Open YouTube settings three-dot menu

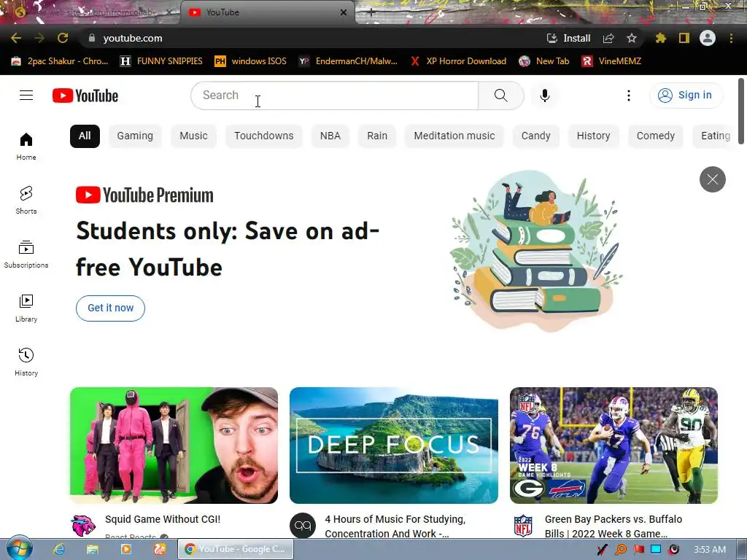(x=629, y=96)
